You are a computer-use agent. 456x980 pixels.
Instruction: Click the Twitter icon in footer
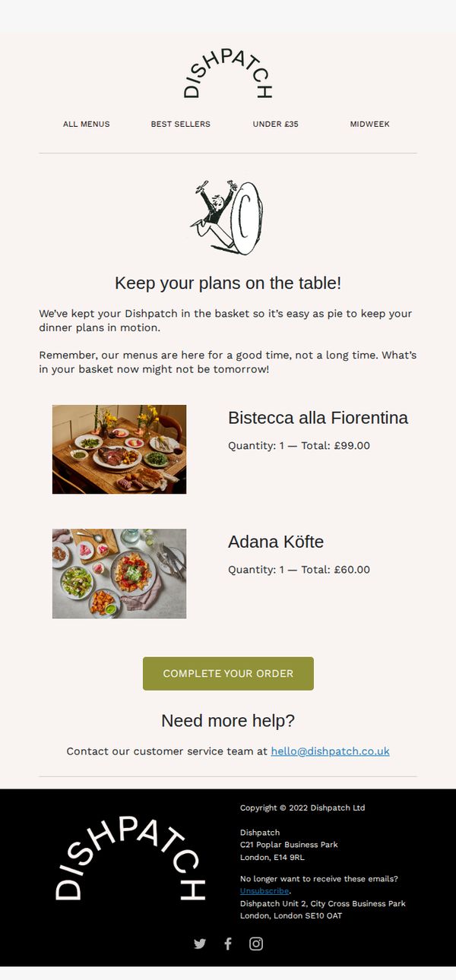pyautogui.click(x=200, y=944)
